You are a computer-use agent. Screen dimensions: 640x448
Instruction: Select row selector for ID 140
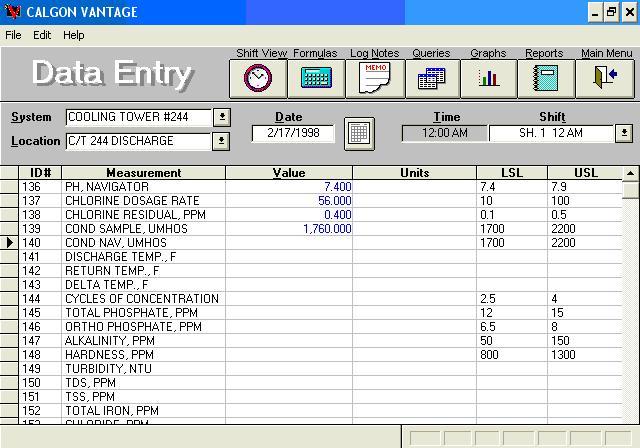[x=9, y=243]
